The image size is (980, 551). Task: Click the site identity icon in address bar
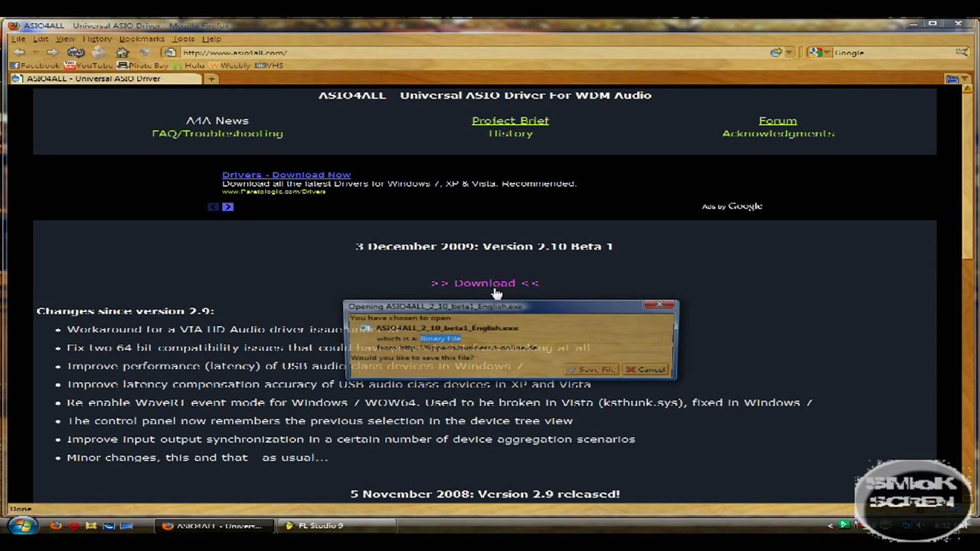point(170,53)
